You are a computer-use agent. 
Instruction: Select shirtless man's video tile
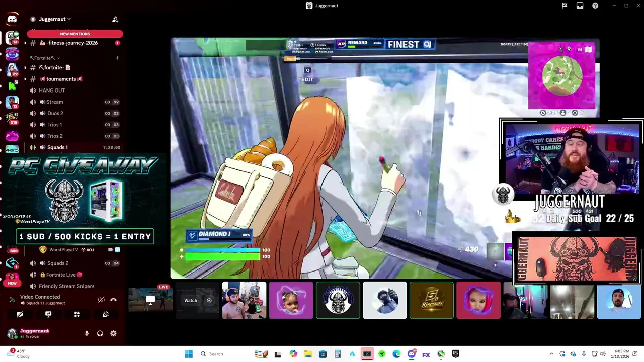pyautogui.click(x=244, y=300)
